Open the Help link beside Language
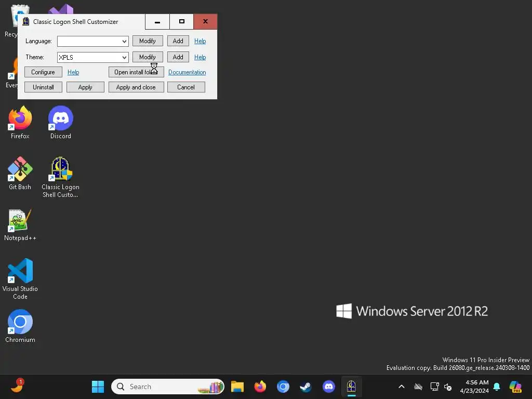Image resolution: width=532 pixels, height=399 pixels. pyautogui.click(x=200, y=41)
